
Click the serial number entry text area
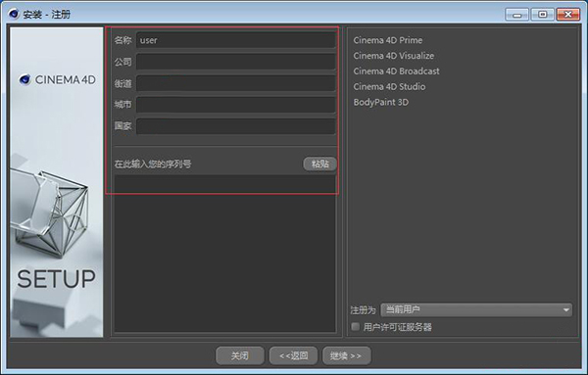(225, 254)
